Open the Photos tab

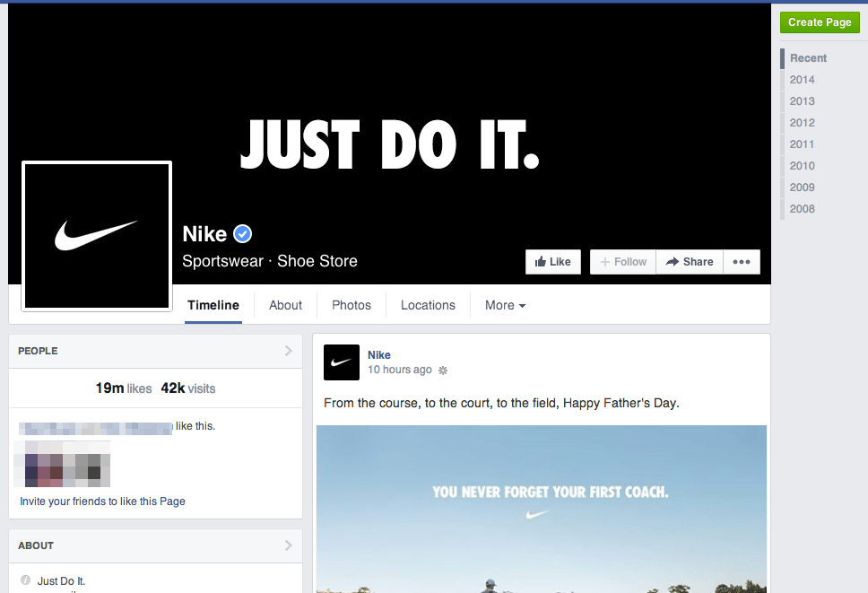click(x=351, y=305)
